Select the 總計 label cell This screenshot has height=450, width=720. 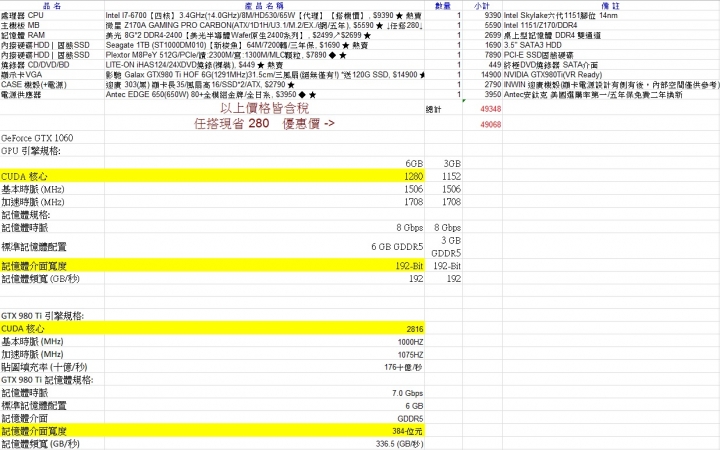click(443, 108)
